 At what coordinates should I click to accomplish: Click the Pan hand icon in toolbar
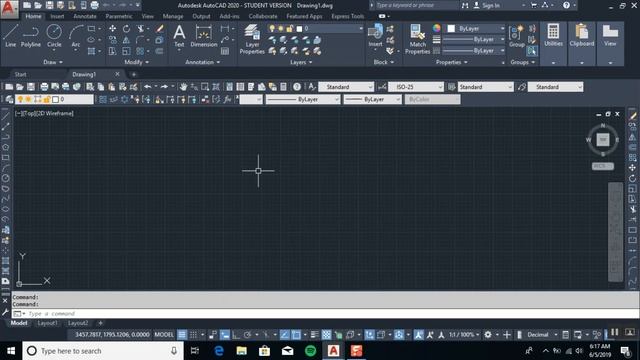click(183, 87)
